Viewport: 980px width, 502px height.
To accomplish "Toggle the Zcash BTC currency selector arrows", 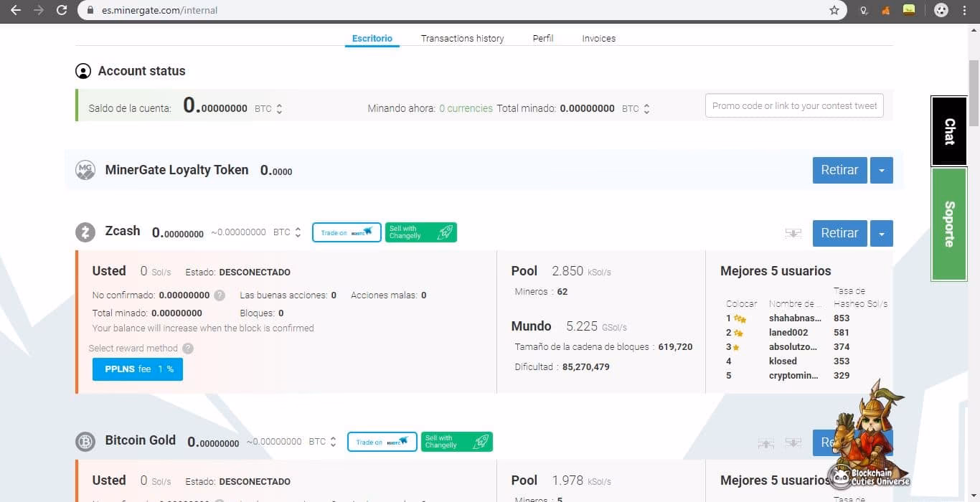I will point(298,232).
